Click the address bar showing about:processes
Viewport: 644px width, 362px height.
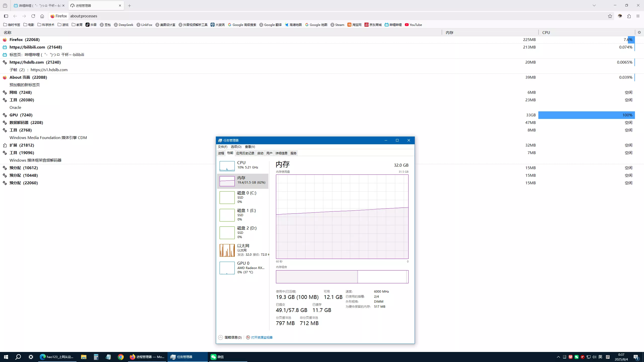[176, 16]
